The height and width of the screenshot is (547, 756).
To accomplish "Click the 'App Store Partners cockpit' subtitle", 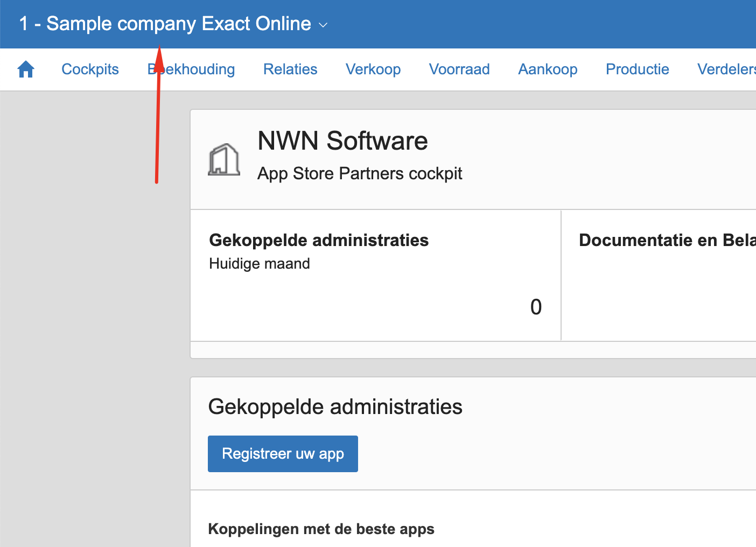I will [360, 173].
